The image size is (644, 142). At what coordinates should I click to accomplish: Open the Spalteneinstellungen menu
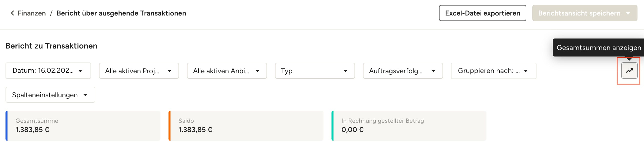(x=50, y=95)
